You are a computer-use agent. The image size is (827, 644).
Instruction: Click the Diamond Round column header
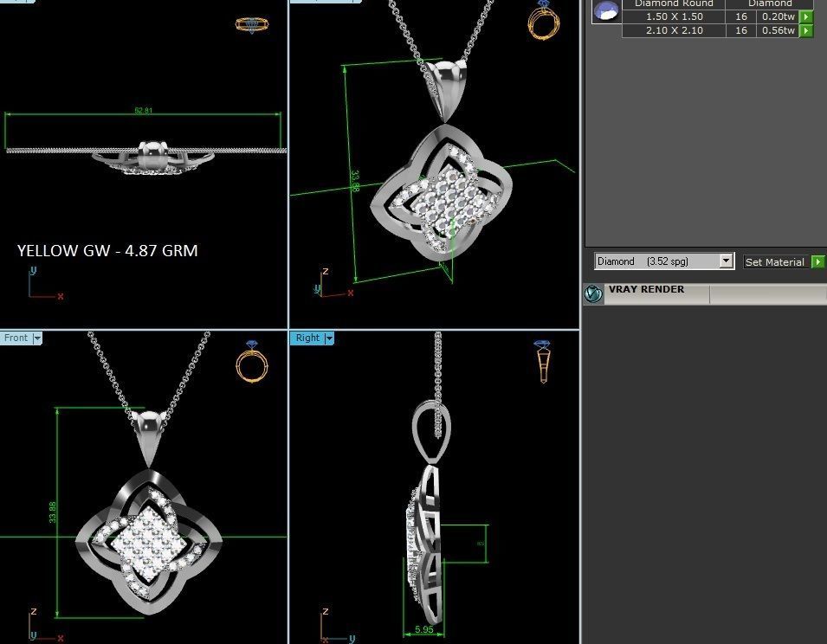(674, 3)
